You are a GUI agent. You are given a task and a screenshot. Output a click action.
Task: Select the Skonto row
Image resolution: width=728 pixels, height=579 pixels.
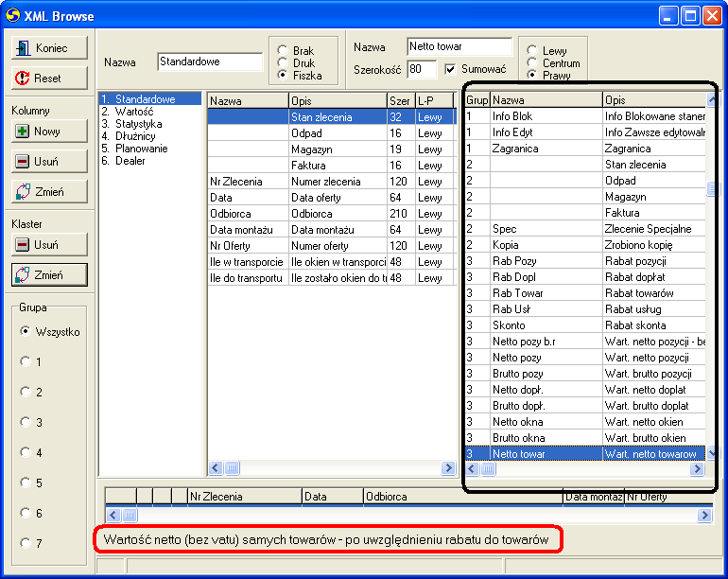[585, 325]
